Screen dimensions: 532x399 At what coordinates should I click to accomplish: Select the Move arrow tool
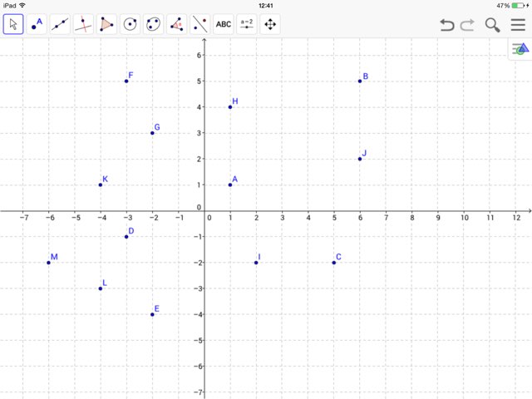(13, 24)
